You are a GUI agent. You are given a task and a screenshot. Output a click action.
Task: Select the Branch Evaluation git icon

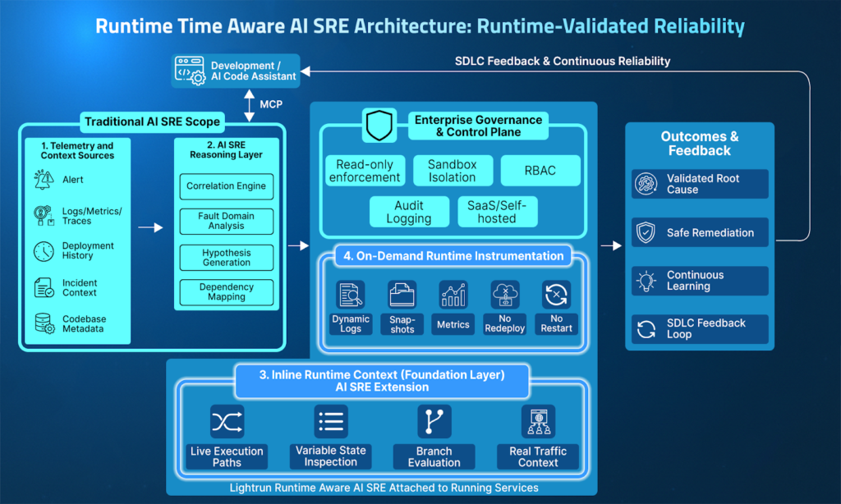434,421
